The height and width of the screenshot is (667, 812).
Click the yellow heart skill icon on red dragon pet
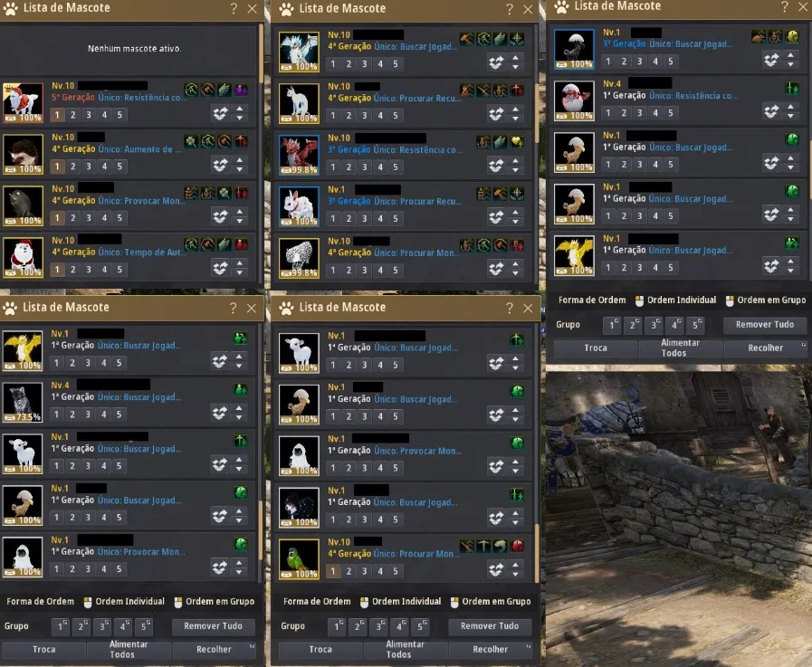517,142
